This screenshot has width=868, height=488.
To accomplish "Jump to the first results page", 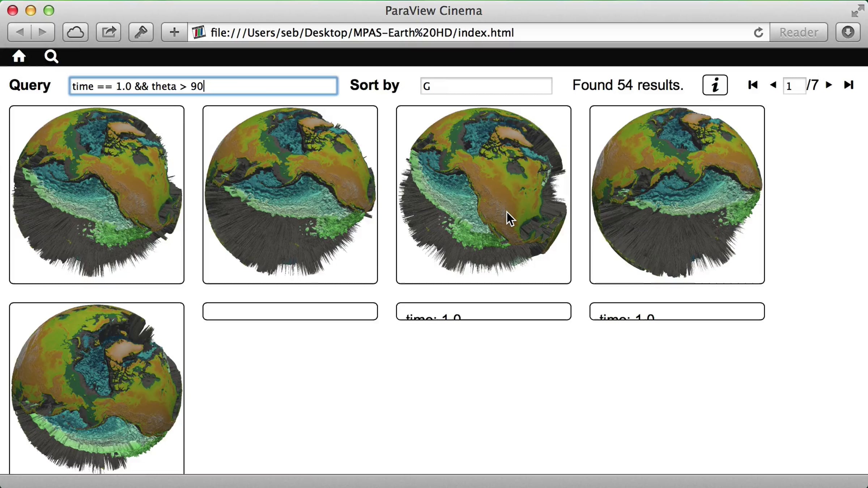I will tap(753, 85).
